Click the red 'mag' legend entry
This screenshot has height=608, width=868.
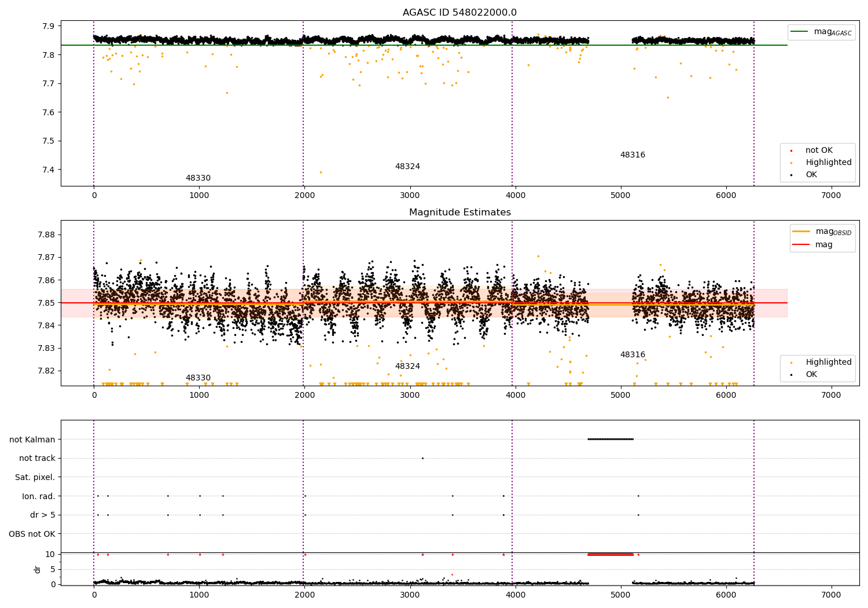click(812, 244)
